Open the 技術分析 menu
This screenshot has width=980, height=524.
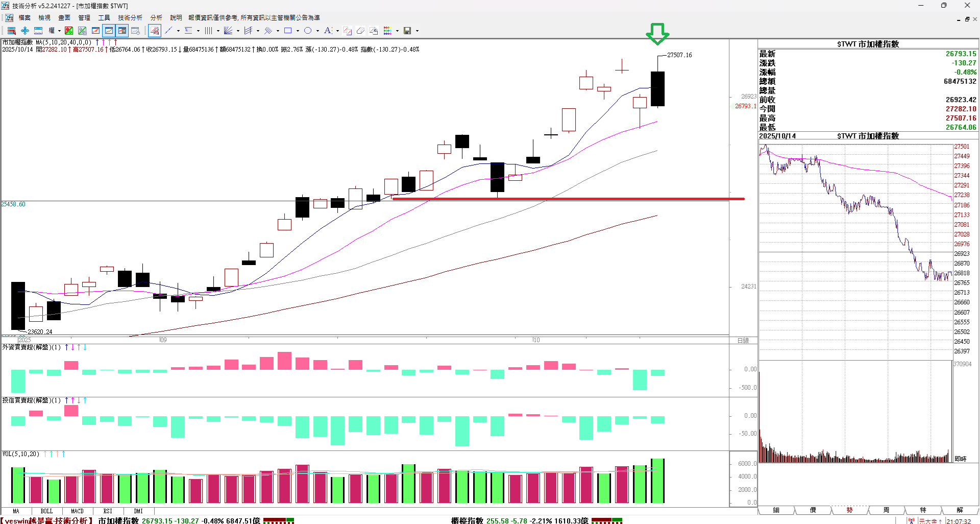click(x=130, y=17)
